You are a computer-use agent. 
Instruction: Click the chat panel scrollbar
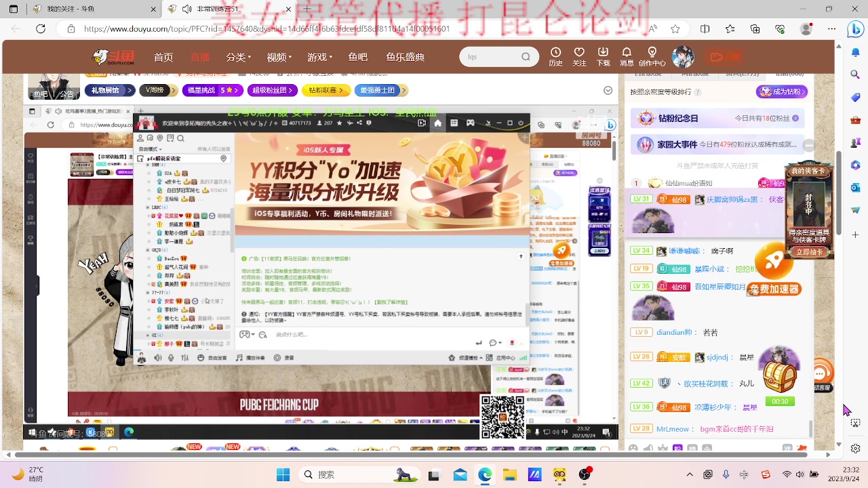[x=812, y=429]
